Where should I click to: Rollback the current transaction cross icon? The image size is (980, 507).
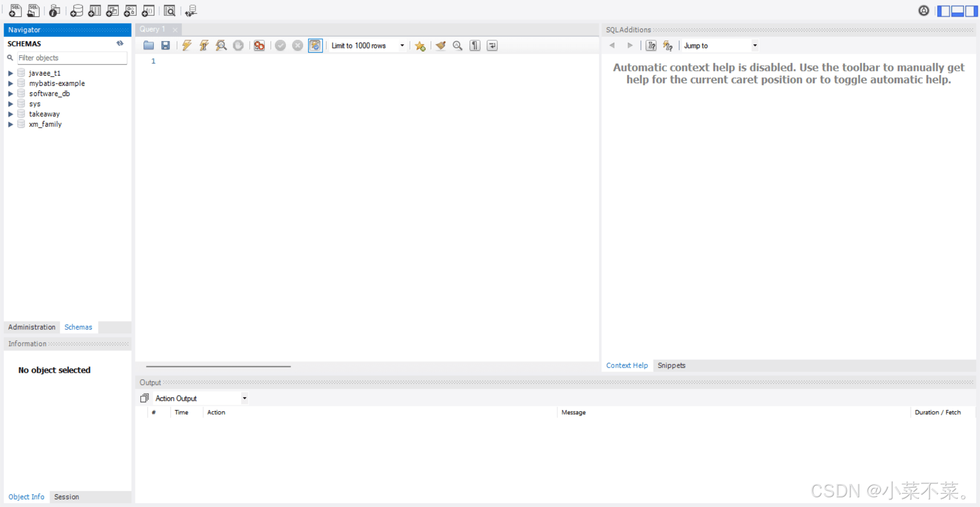[x=298, y=45]
